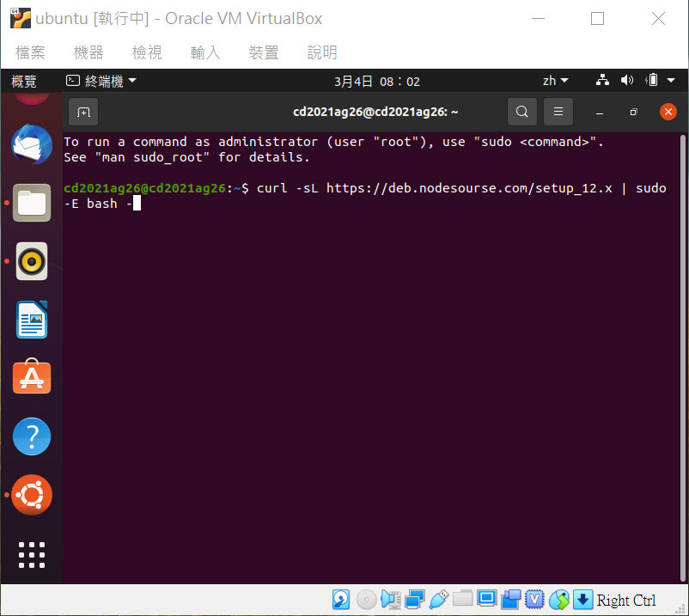Click VirtualBox hard disk status icon
Screen dimensions: 689x616
pos(341,600)
